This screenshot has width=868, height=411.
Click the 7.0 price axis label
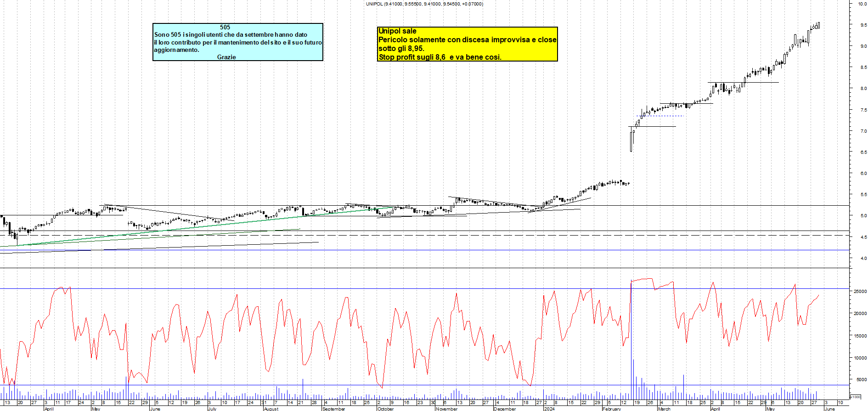pos(863,131)
